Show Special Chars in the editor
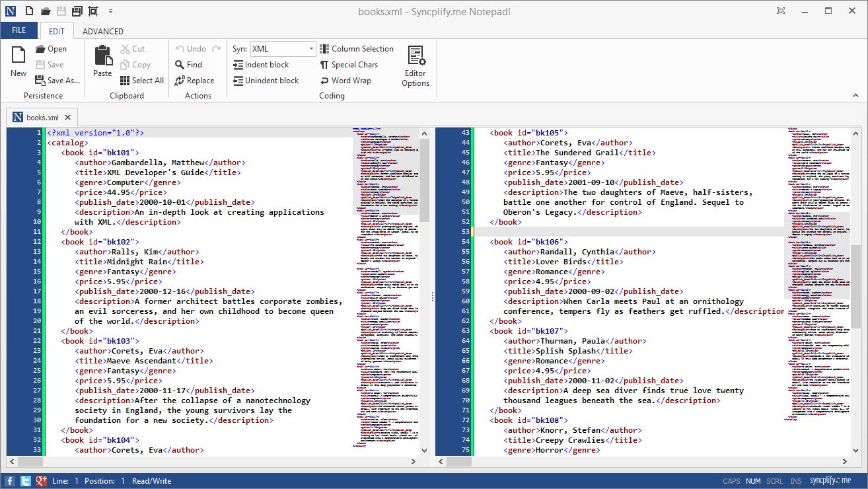The height and width of the screenshot is (489, 868). [x=350, y=64]
